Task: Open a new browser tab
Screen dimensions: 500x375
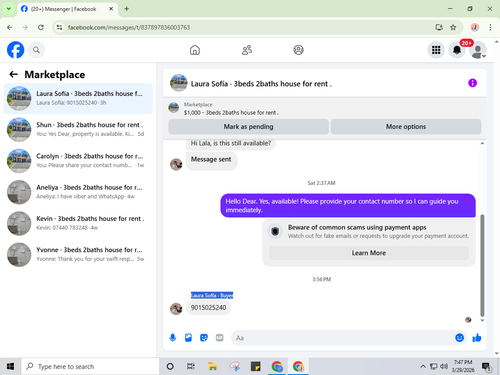Action: tap(127, 9)
